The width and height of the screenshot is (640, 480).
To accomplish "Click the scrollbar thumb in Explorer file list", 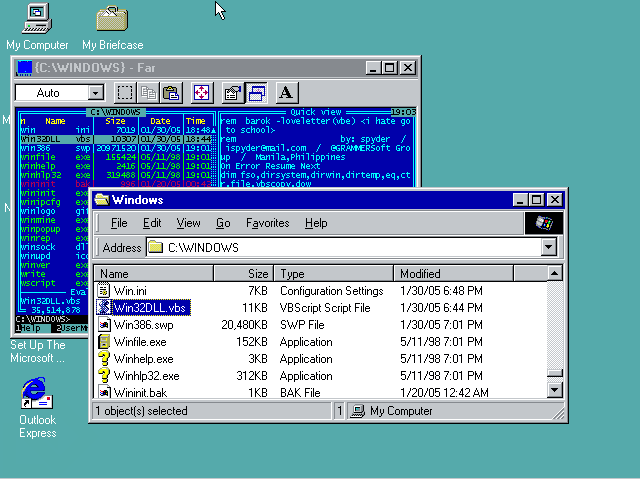I will (554, 373).
